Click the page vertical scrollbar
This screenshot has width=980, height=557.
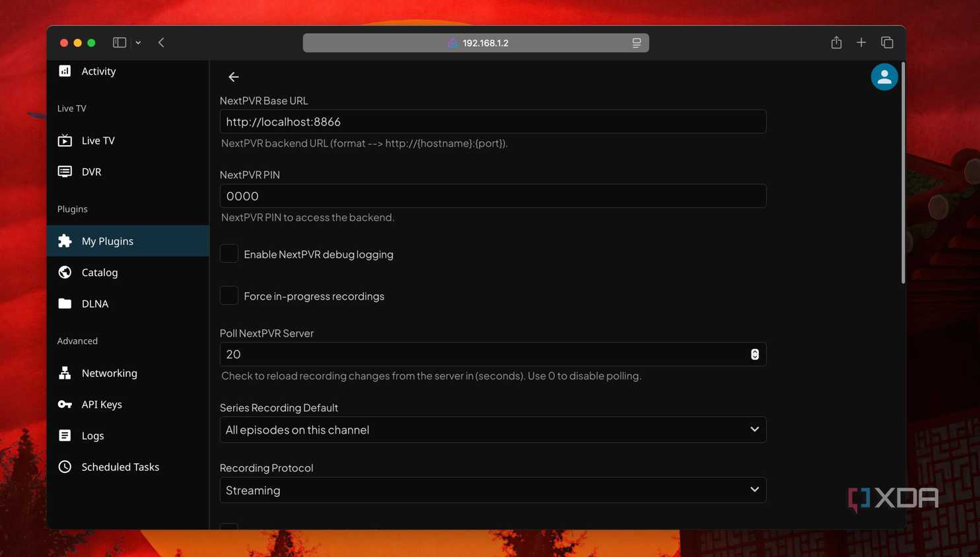(903, 173)
